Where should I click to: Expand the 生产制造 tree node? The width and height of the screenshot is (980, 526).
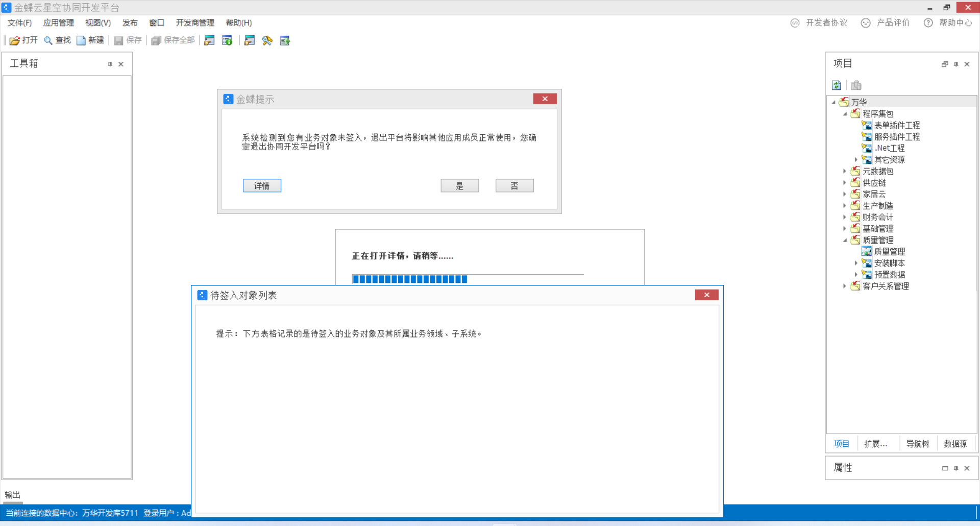845,206
